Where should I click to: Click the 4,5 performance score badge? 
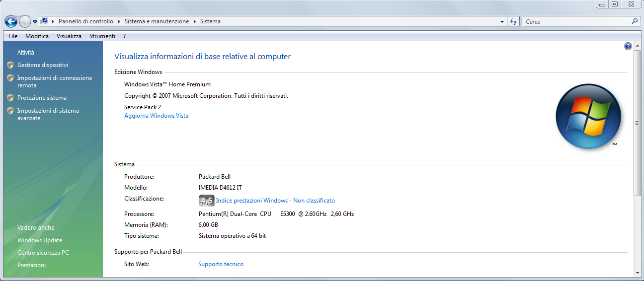206,201
